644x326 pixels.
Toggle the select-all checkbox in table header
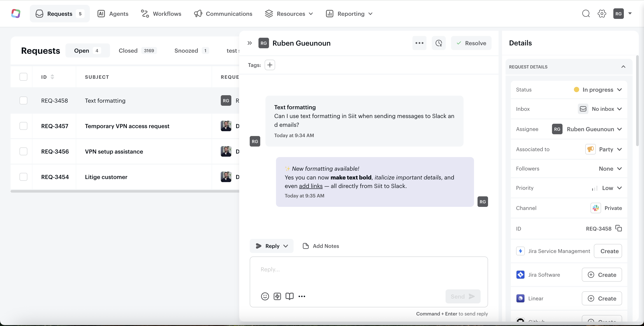coord(23,77)
